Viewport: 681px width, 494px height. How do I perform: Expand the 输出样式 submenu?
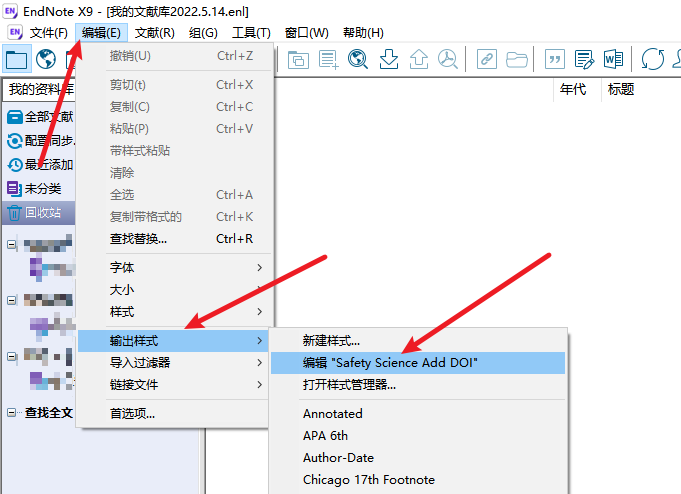tap(174, 341)
